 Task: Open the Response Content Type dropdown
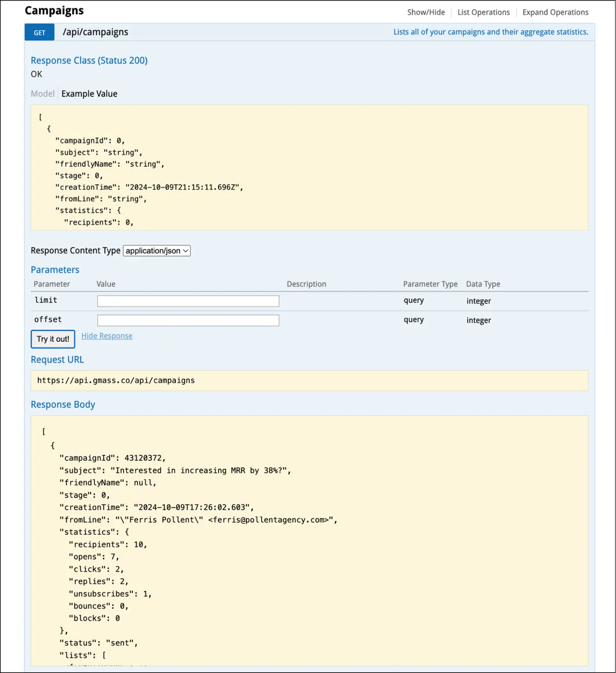coord(157,251)
